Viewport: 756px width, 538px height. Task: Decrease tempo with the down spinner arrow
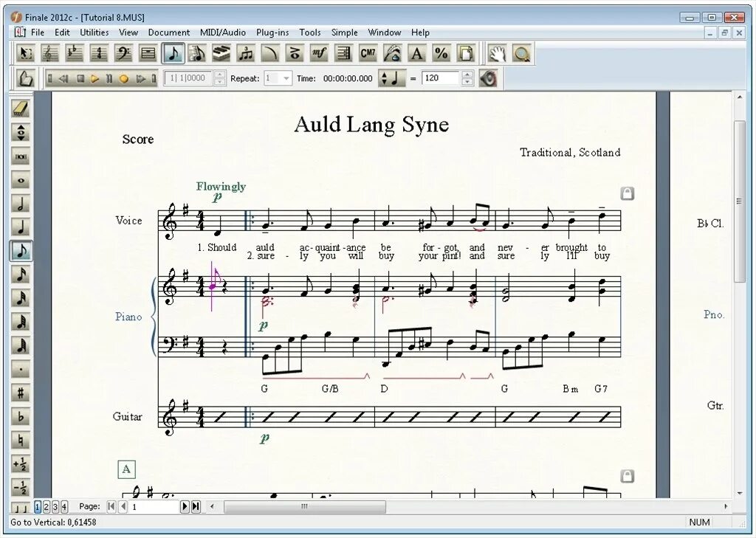[467, 81]
